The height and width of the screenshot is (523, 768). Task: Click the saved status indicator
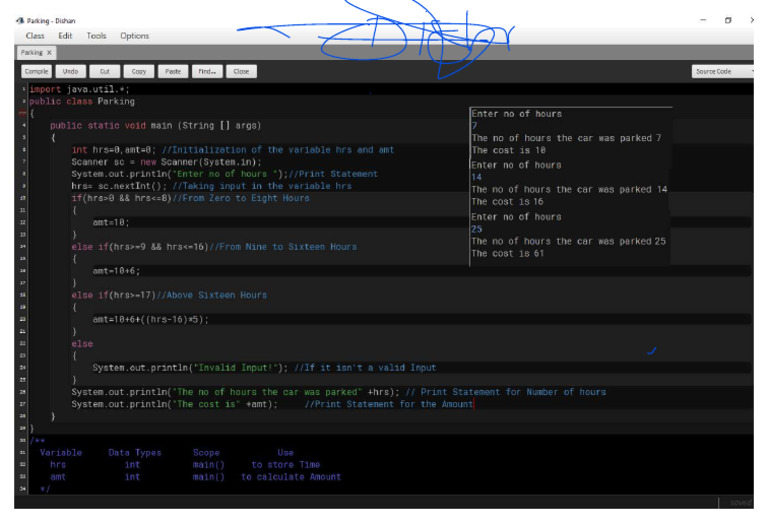tap(740, 502)
